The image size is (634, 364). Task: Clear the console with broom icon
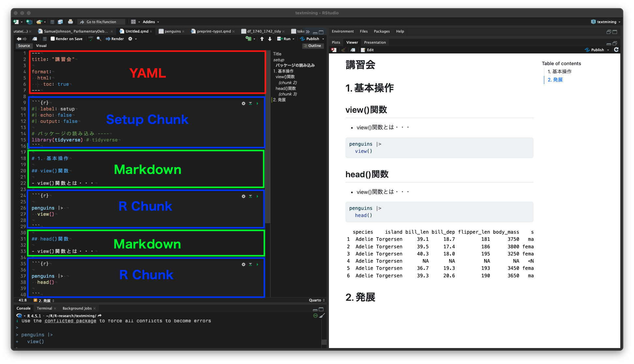(322, 315)
